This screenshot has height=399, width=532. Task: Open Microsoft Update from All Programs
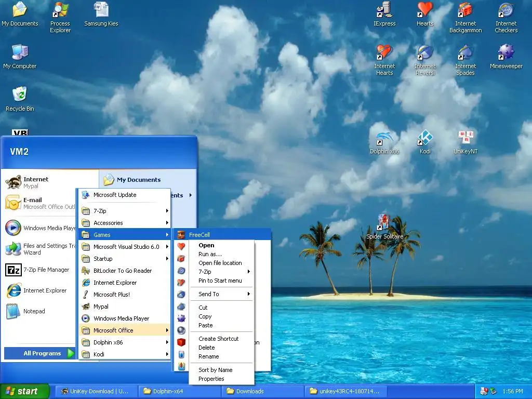pos(125,195)
